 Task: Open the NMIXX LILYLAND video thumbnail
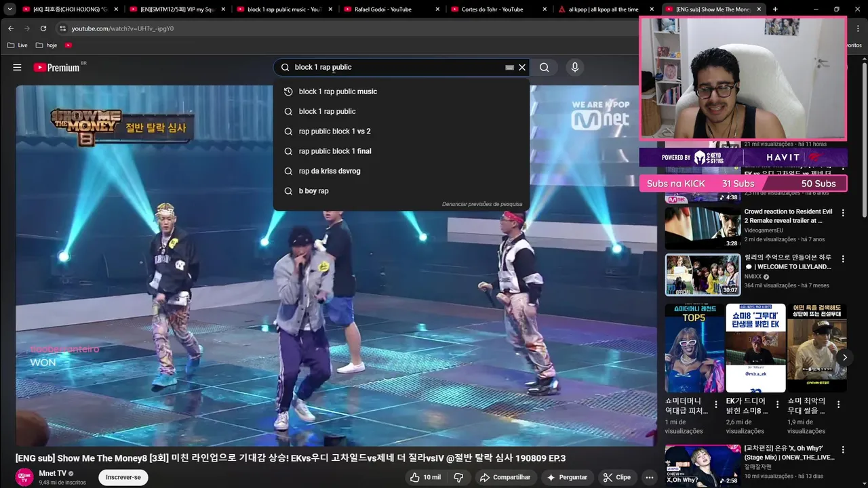(x=703, y=274)
